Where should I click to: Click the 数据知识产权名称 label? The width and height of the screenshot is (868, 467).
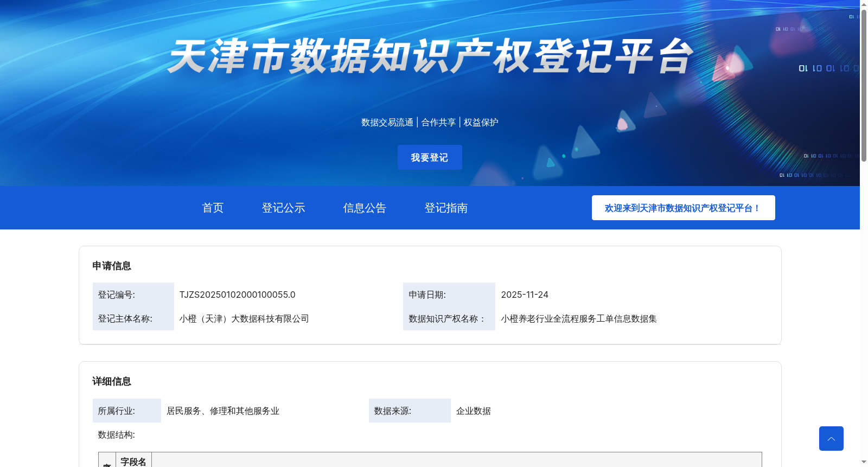[446, 318]
